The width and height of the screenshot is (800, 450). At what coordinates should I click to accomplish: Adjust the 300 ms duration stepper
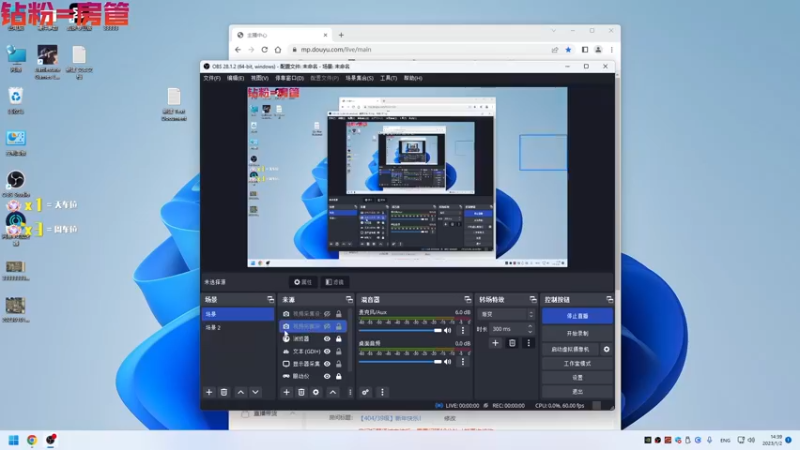tap(530, 329)
